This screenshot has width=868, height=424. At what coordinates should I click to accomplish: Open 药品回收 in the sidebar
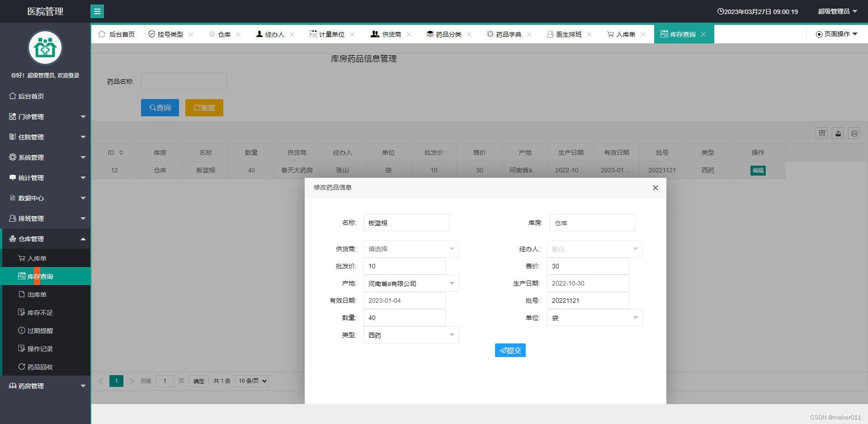click(46, 367)
